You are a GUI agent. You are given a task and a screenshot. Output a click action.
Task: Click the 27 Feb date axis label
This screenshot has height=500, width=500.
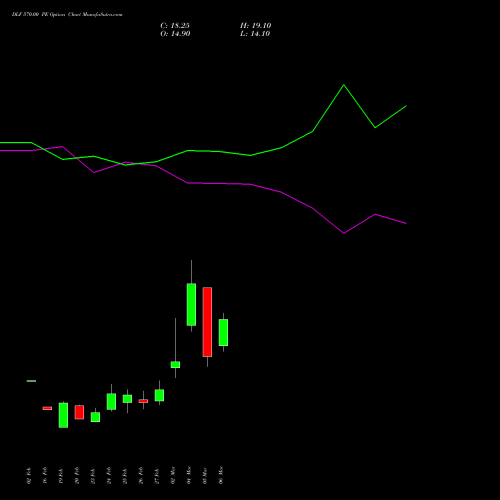[x=157, y=476]
